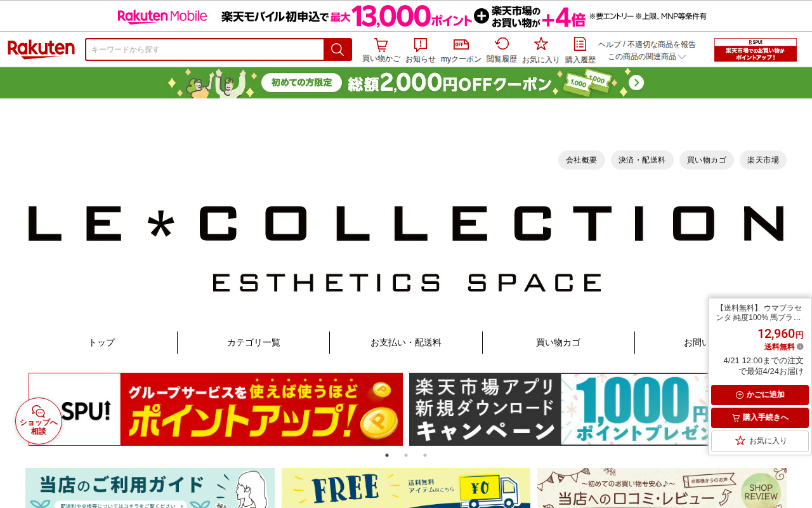Click the Rakuten logo

[x=41, y=50]
